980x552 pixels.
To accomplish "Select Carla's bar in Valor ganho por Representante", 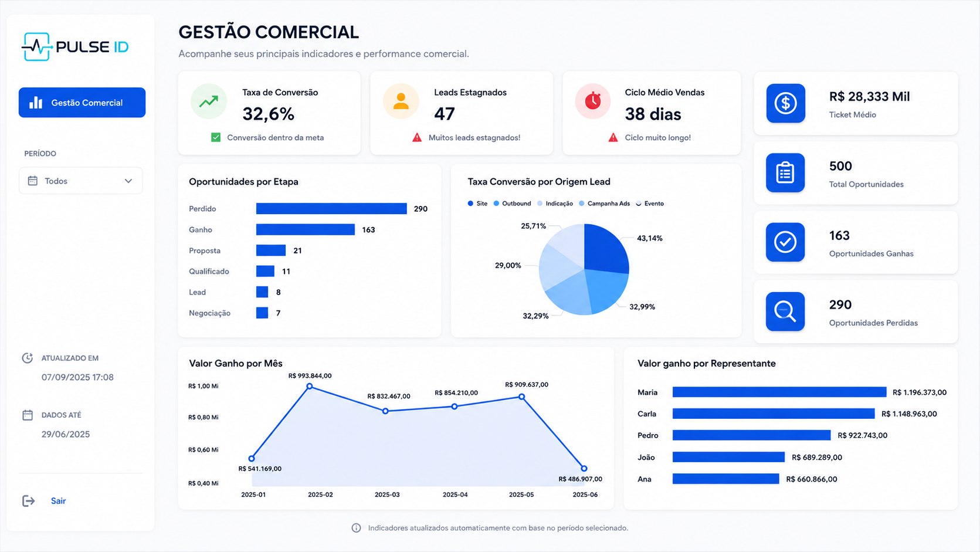I will (774, 414).
